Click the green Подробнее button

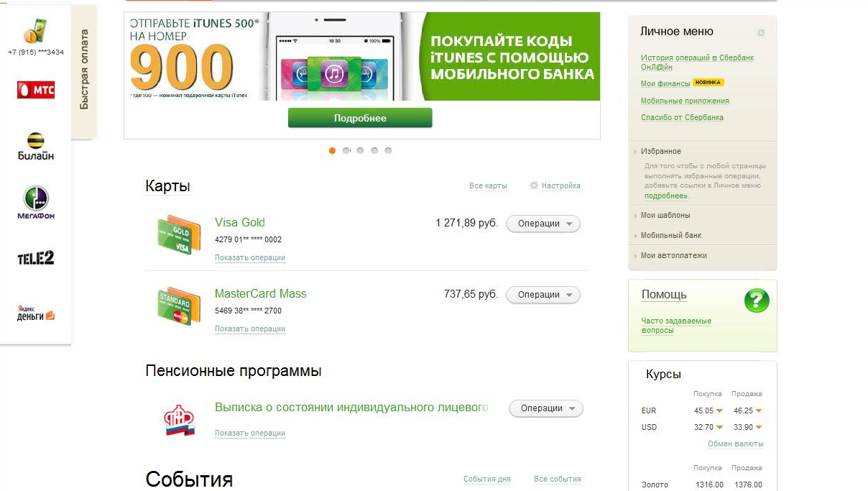[360, 118]
